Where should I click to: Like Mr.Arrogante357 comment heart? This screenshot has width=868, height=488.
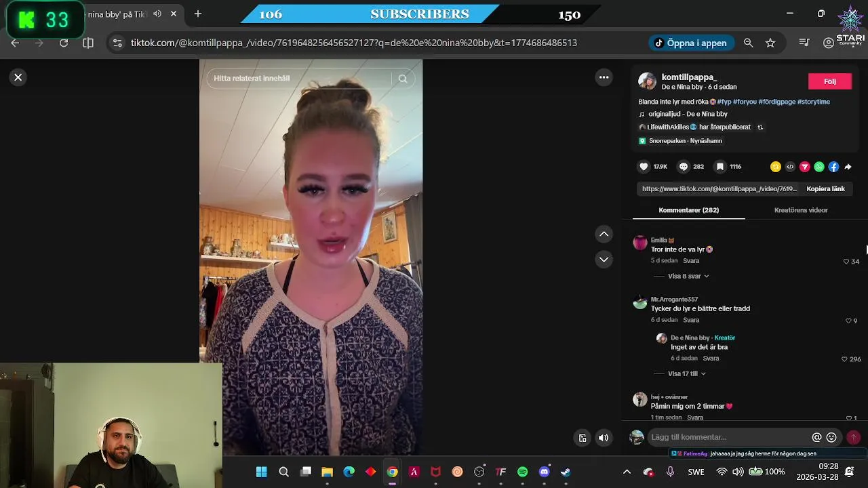pyautogui.click(x=848, y=321)
